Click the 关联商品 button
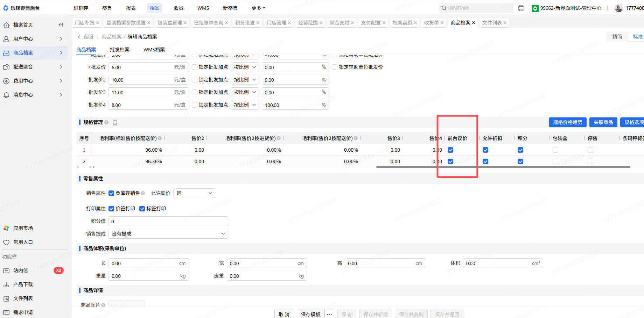The image size is (644, 318). (603, 122)
